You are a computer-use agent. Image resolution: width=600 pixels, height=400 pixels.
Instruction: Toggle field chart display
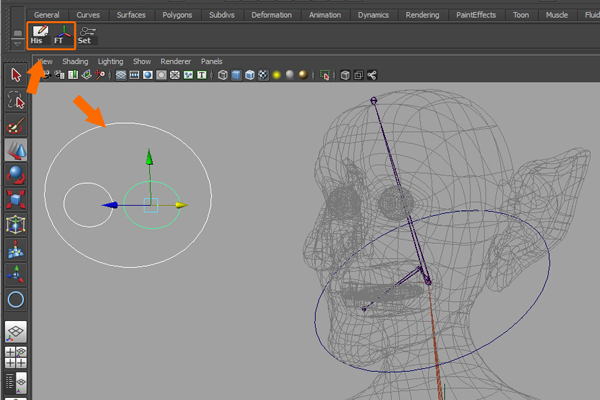click(x=174, y=75)
